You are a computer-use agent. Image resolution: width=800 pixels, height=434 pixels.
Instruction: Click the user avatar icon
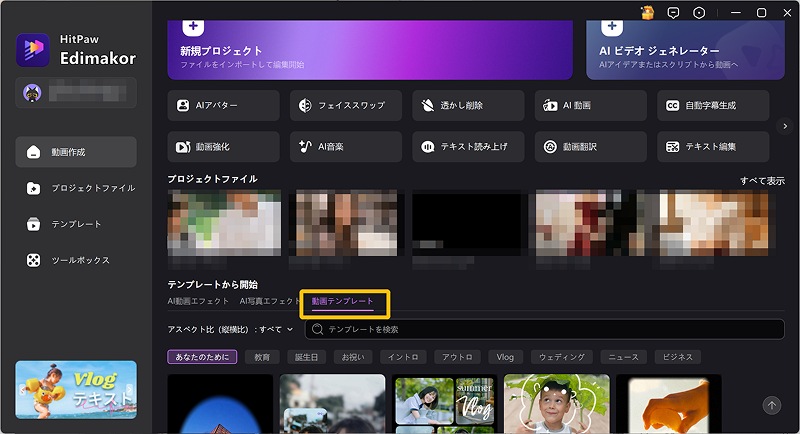click(x=32, y=93)
